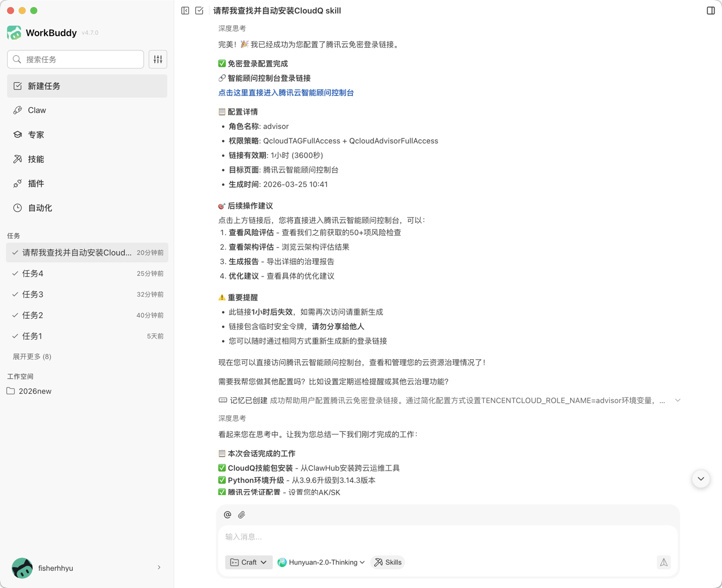Click the 免密登录配置完成 heading

pos(253,64)
